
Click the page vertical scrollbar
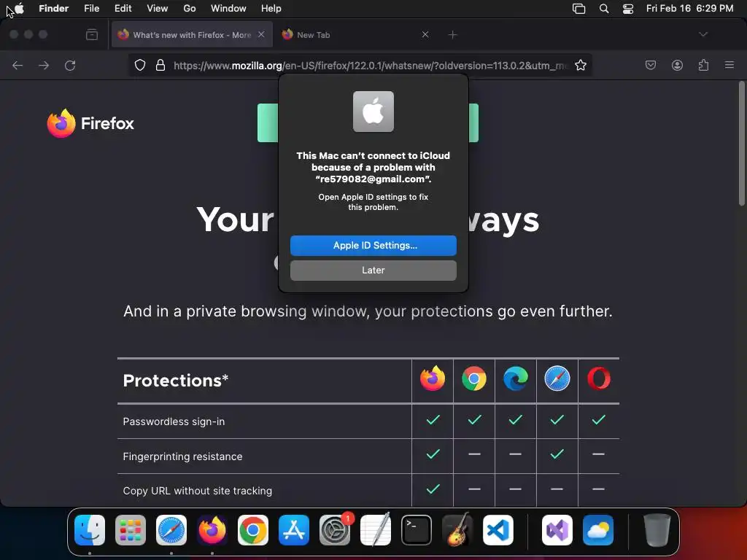pos(741,144)
